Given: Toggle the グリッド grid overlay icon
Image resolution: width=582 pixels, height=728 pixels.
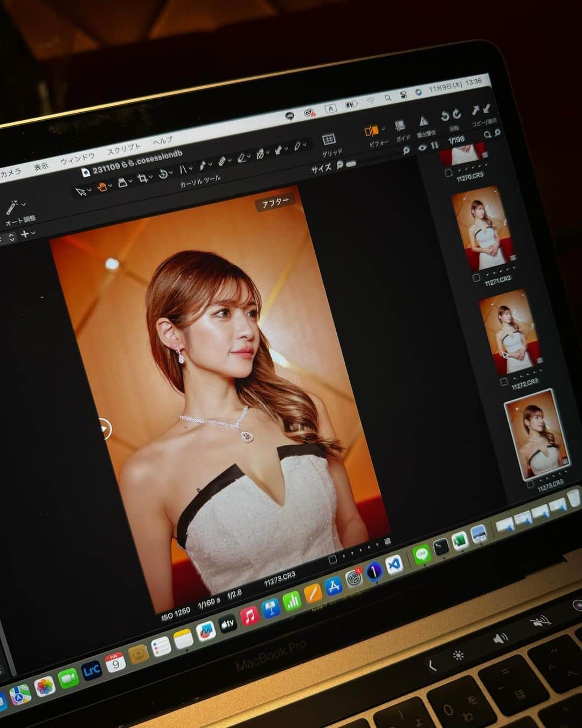Looking at the screenshot, I should coord(329,140).
